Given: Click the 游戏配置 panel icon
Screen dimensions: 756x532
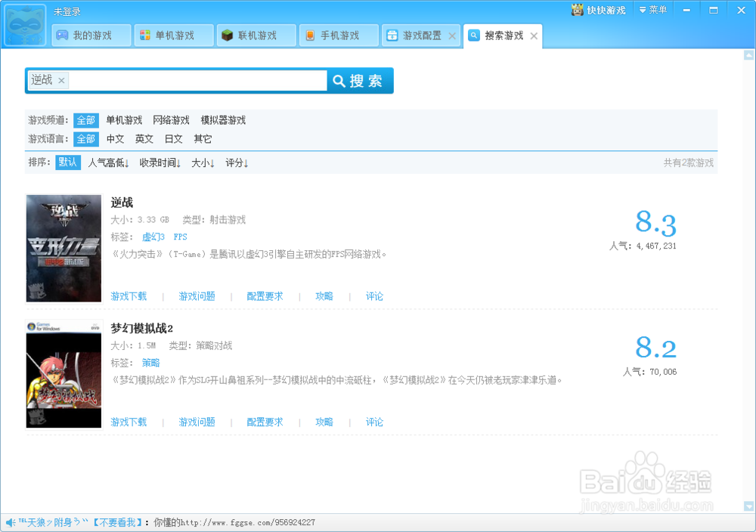Looking at the screenshot, I should click(x=394, y=35).
